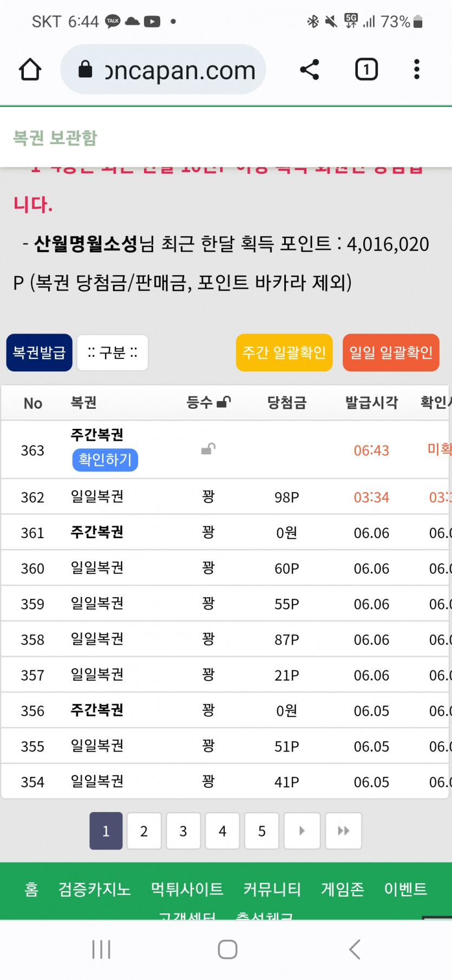Tap the YouTube notification icon in status bar
The image size is (452, 980).
152,22
